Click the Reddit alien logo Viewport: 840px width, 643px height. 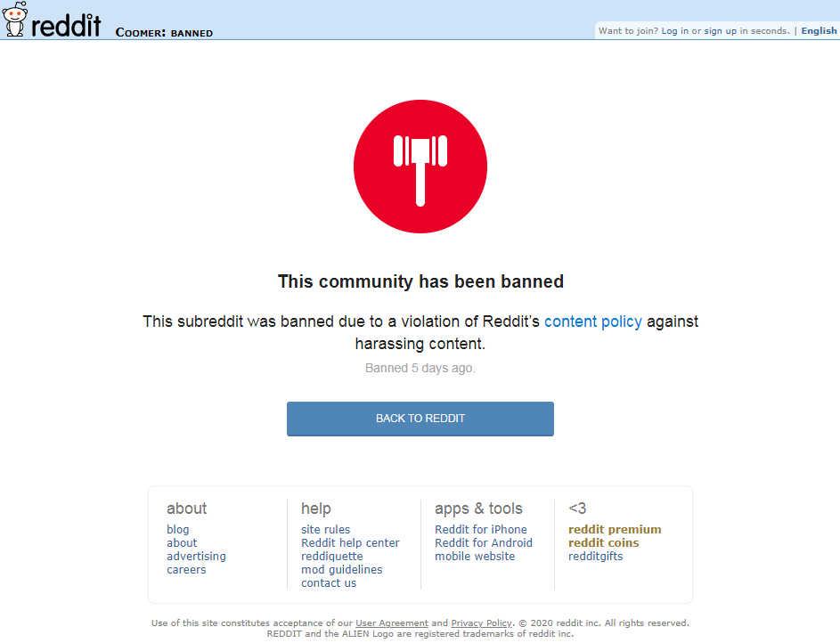pyautogui.click(x=14, y=20)
